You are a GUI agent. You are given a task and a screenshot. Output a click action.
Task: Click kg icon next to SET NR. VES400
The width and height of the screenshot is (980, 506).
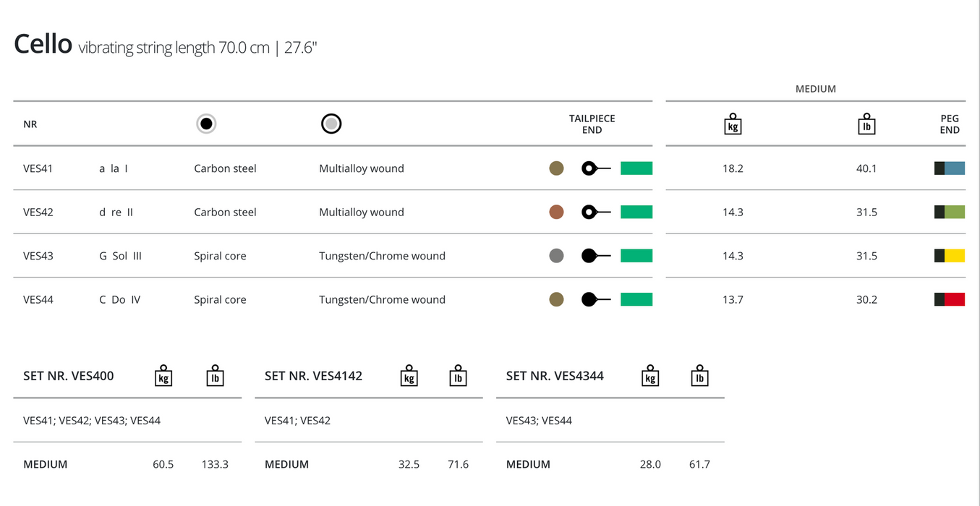pyautogui.click(x=163, y=376)
